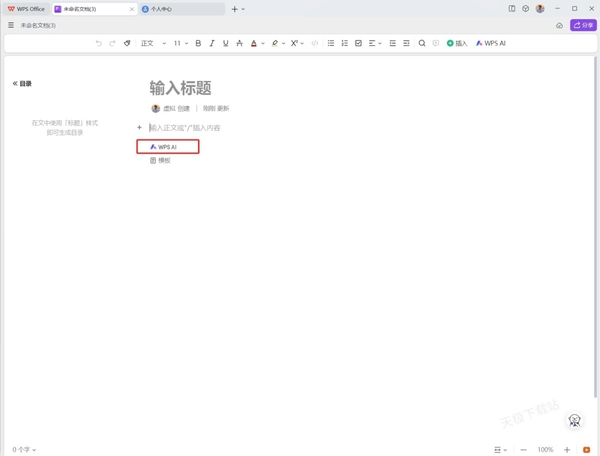Open the font size 11 dropdown

coord(181,43)
